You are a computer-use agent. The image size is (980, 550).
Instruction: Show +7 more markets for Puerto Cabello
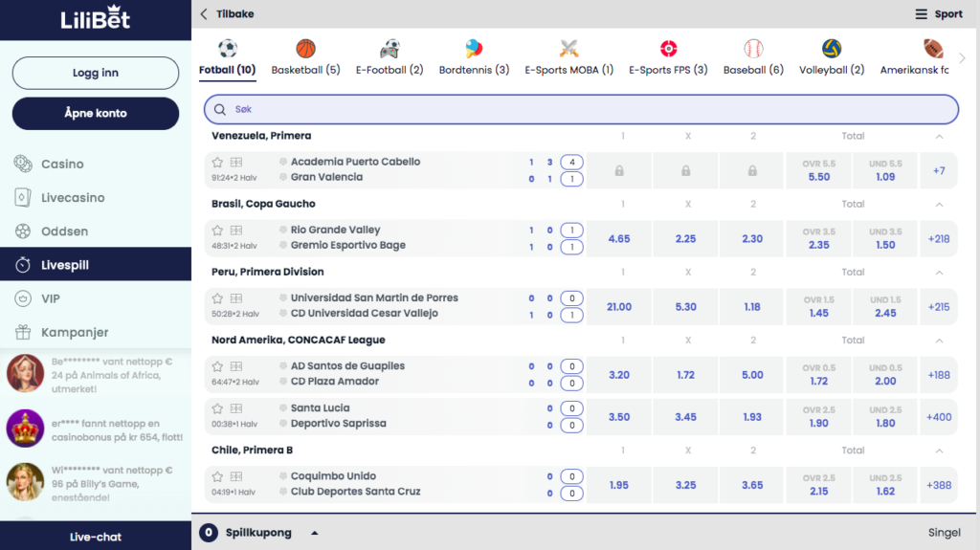pos(939,170)
